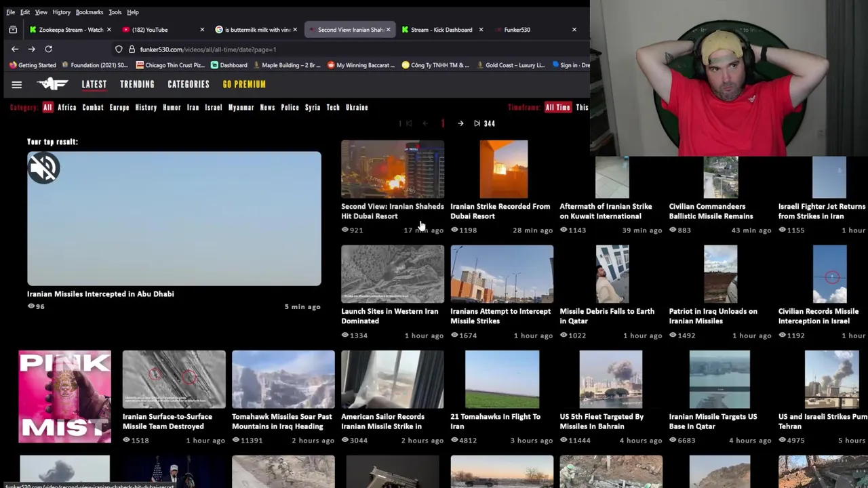The image size is (868, 488).
Task: Filter videos by Combat category
Action: pos(93,107)
